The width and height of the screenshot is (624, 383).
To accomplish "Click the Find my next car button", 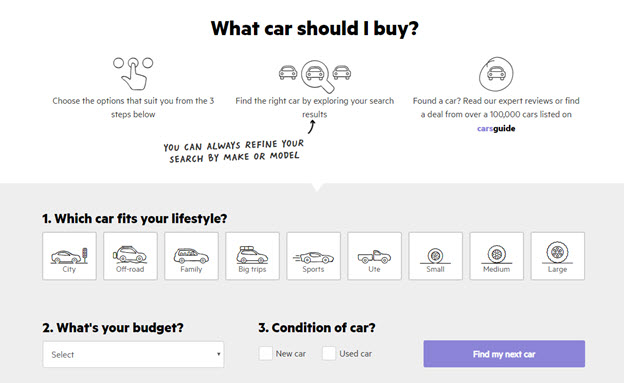I will (x=504, y=354).
